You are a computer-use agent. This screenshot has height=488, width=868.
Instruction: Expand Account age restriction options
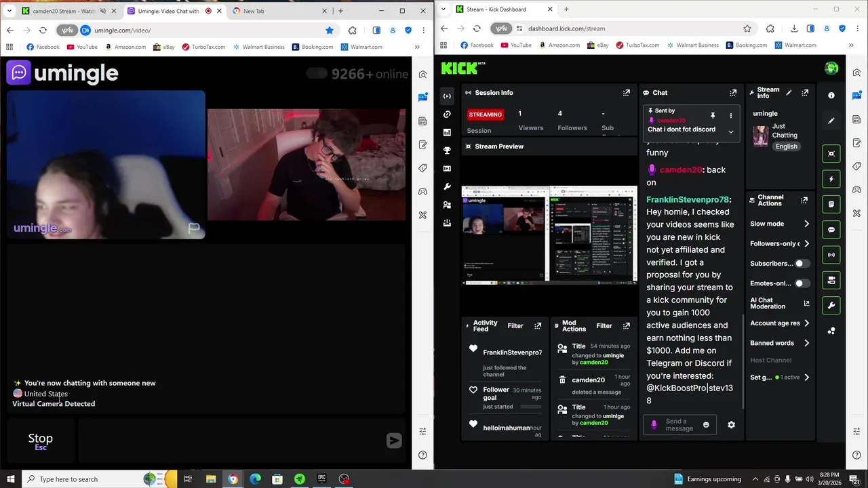(806, 323)
